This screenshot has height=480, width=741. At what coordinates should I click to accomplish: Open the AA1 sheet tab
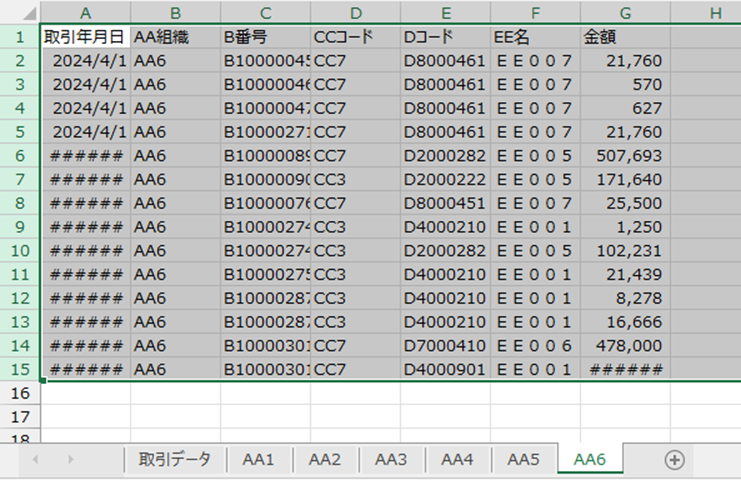(x=258, y=459)
